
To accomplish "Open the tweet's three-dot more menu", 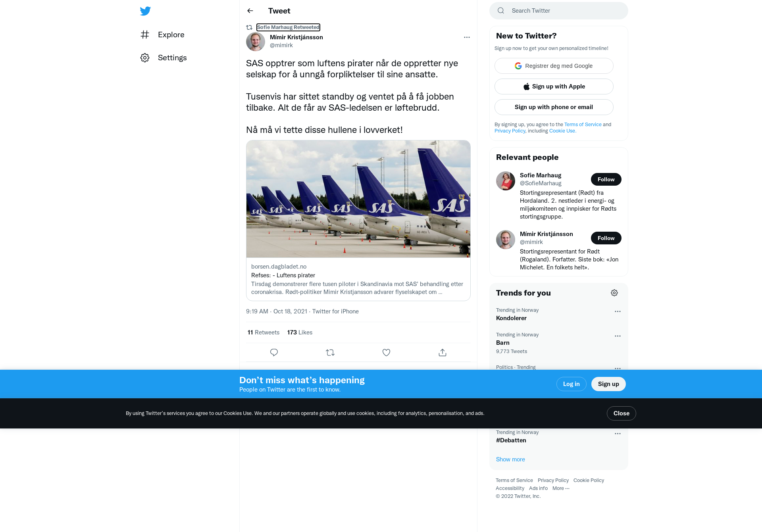I will tap(467, 37).
